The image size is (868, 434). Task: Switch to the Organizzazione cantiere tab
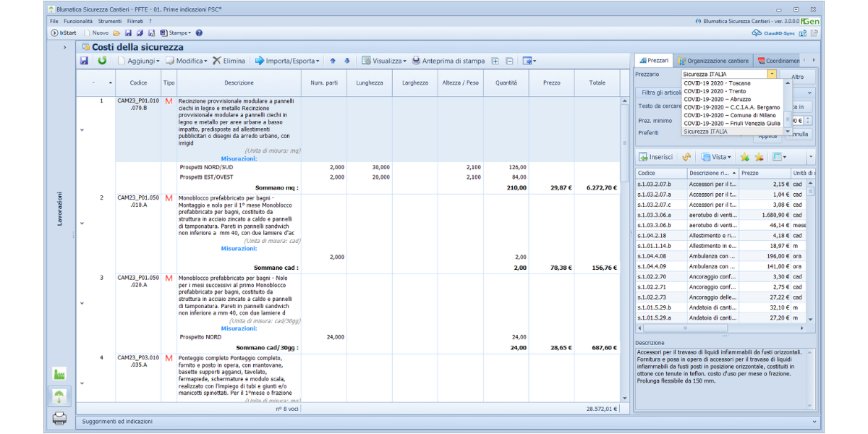click(713, 61)
